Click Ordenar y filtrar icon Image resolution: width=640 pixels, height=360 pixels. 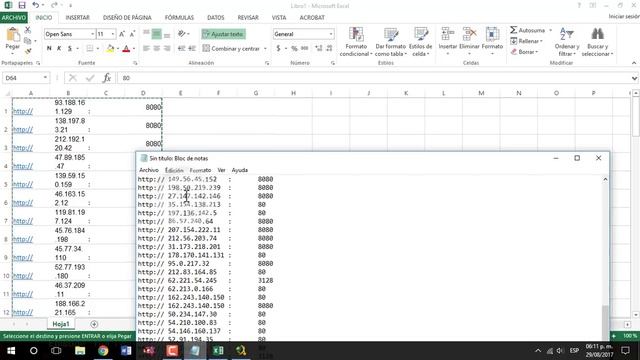point(567,34)
